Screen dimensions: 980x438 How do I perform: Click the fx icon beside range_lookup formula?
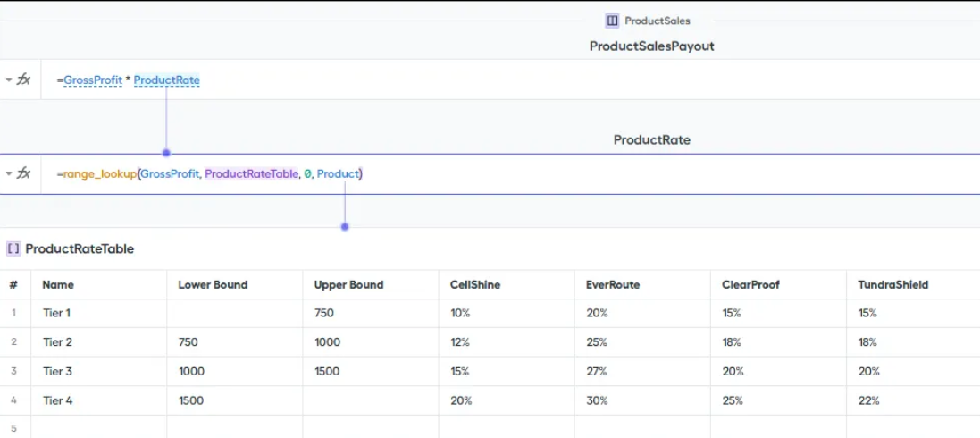23,173
